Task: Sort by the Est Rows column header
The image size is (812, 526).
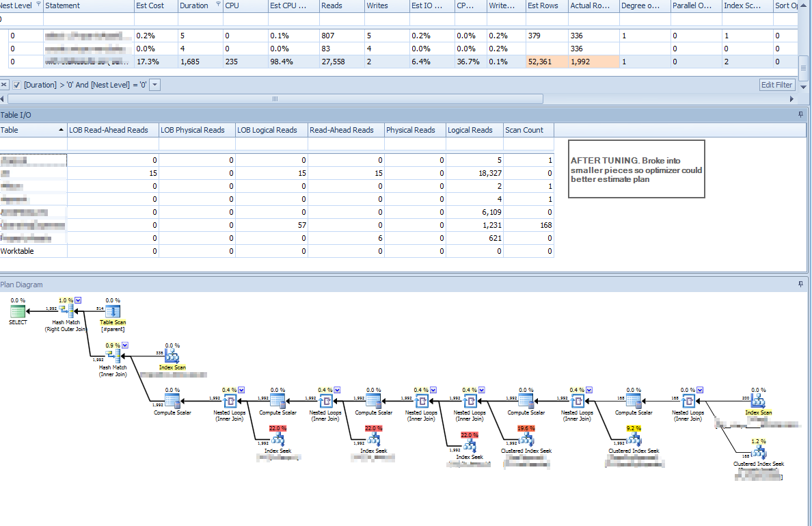Action: pos(547,5)
